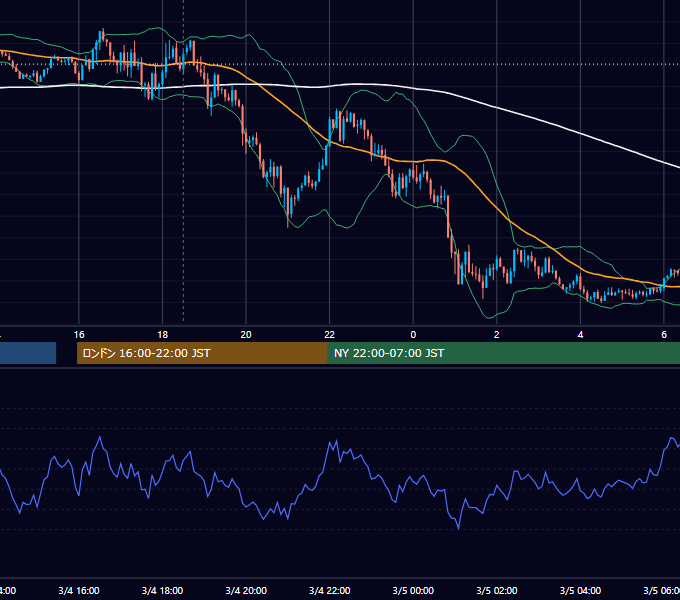Click the blue session bar left of ロンドン

point(28,353)
